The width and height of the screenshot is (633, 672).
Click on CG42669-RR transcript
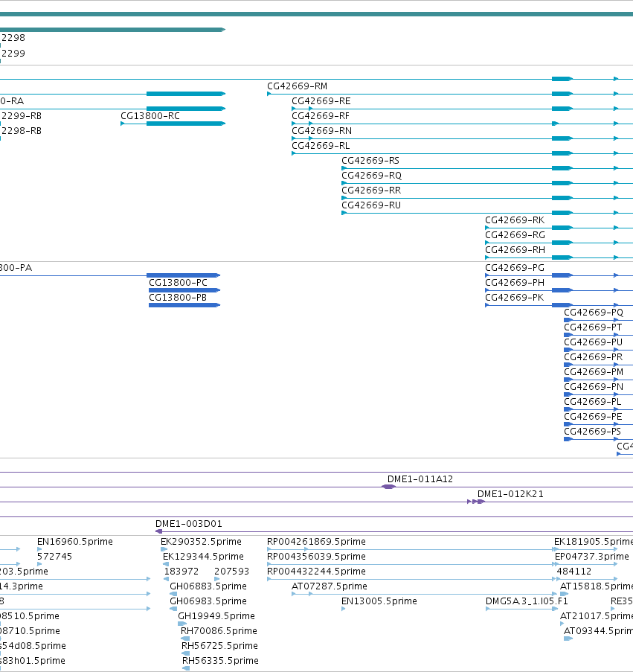tap(371, 191)
